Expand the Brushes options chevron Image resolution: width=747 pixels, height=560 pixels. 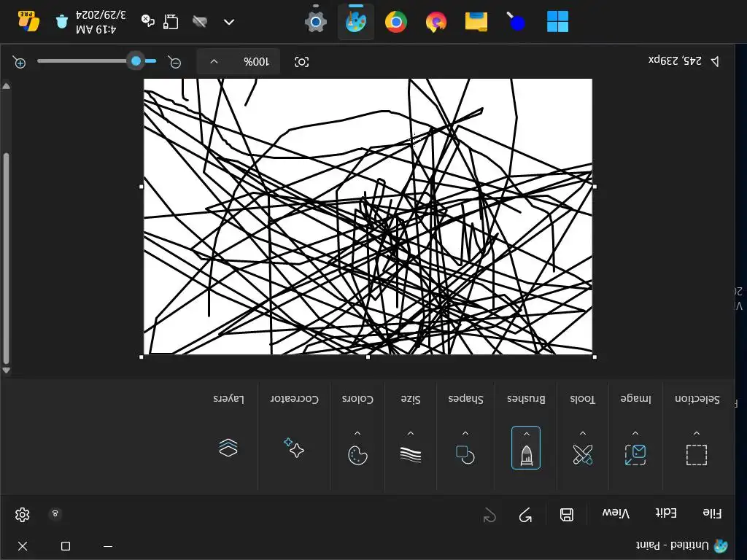click(x=526, y=434)
